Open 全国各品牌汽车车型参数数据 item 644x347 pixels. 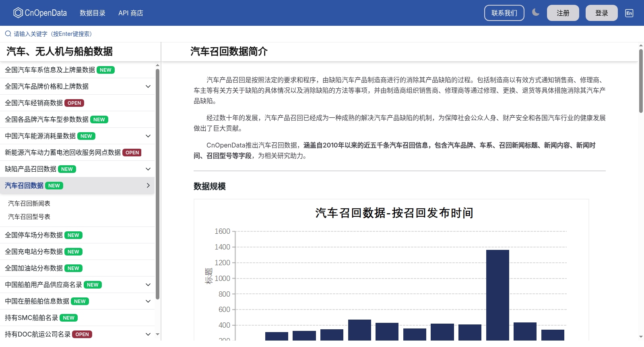click(x=77, y=119)
